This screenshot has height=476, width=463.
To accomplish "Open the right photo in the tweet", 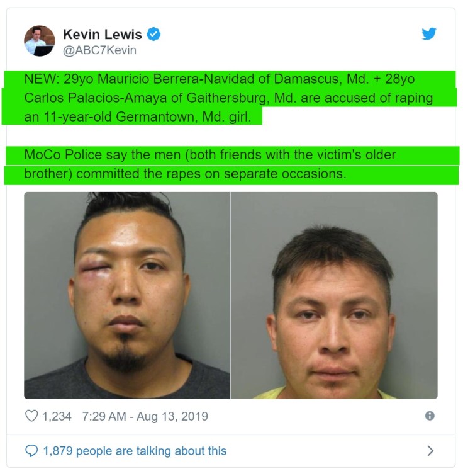I will pyautogui.click(x=334, y=295).
